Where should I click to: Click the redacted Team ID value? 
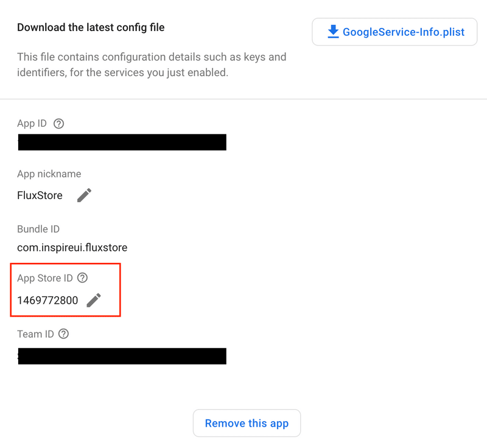[x=122, y=356]
